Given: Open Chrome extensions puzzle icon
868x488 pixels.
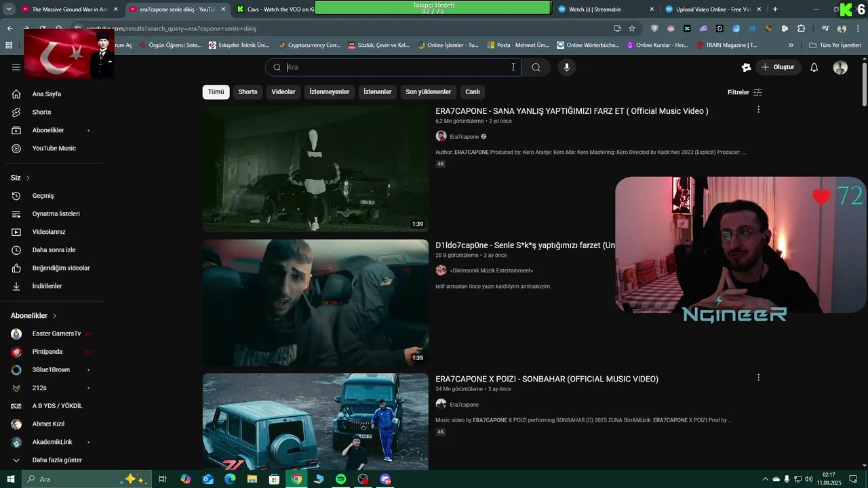Looking at the screenshot, I should tap(802, 28).
